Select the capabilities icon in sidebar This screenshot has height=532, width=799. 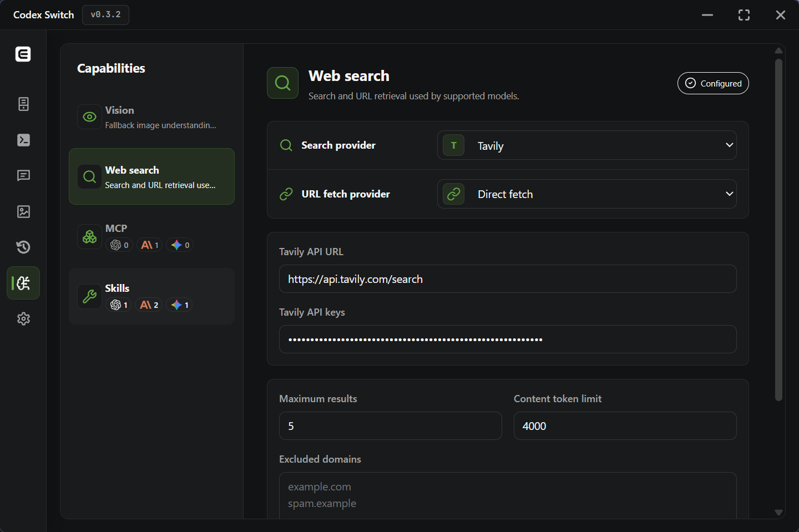(23, 283)
